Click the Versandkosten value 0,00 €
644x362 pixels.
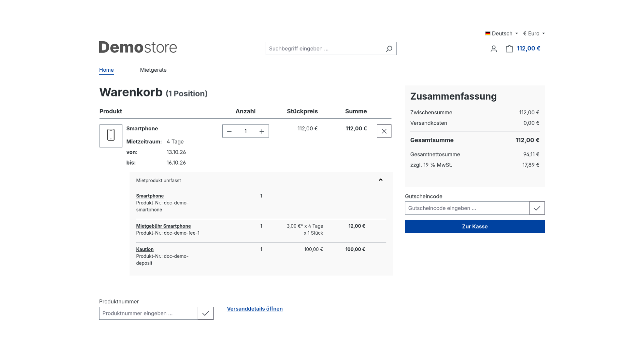coord(531,123)
